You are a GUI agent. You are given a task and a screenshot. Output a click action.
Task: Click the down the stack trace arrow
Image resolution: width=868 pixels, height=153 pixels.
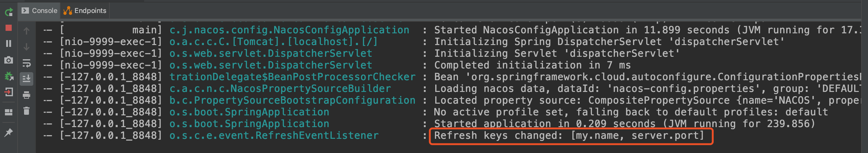tap(26, 47)
